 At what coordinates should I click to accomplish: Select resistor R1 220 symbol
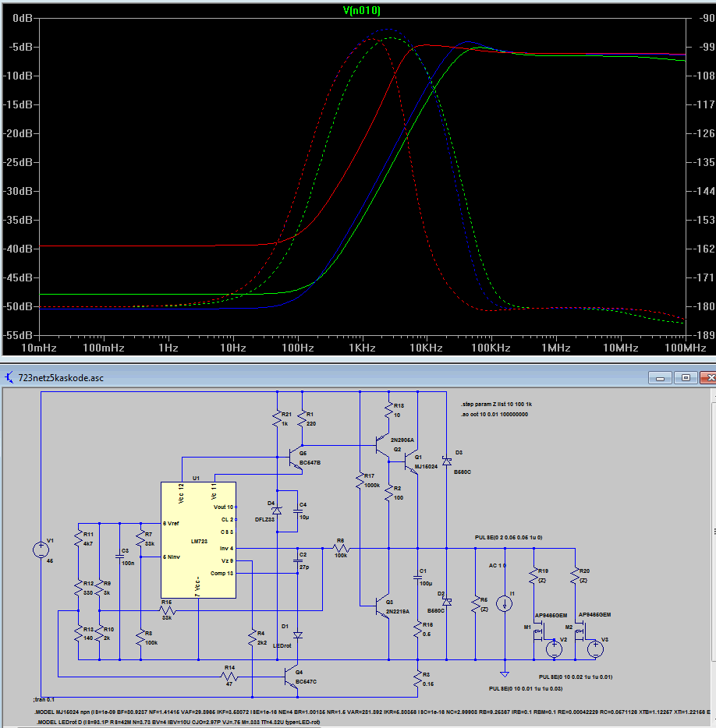click(303, 419)
